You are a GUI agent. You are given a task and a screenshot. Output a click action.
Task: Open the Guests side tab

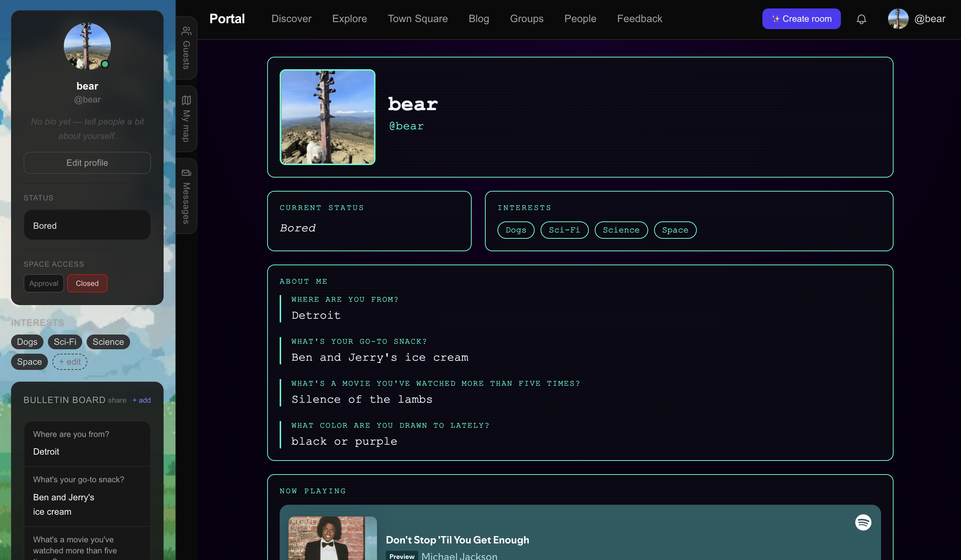coord(186,48)
